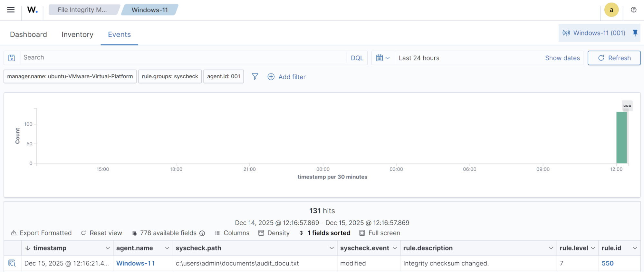This screenshot has height=272, width=644.
Task: Open Density display options
Action: tap(274, 233)
